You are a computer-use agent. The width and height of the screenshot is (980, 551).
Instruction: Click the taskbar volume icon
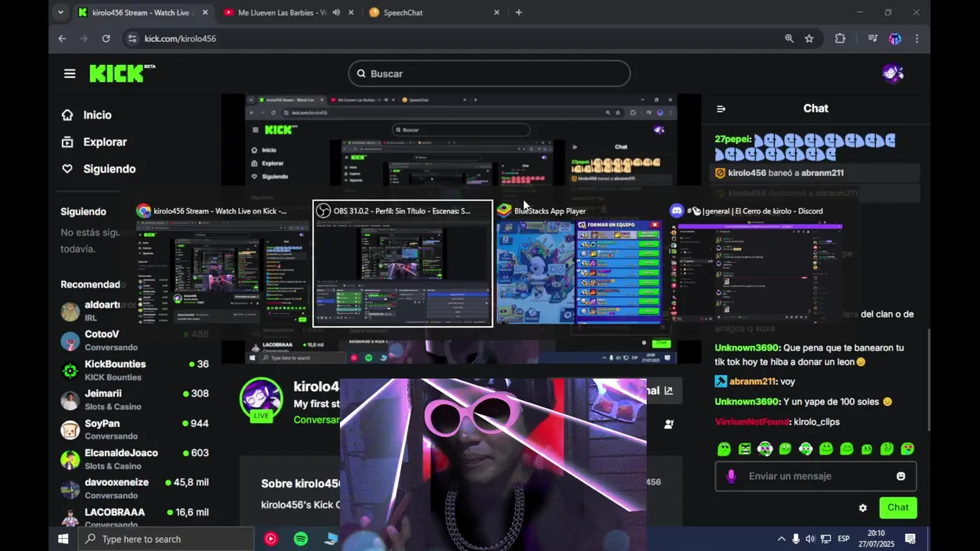[x=810, y=539]
